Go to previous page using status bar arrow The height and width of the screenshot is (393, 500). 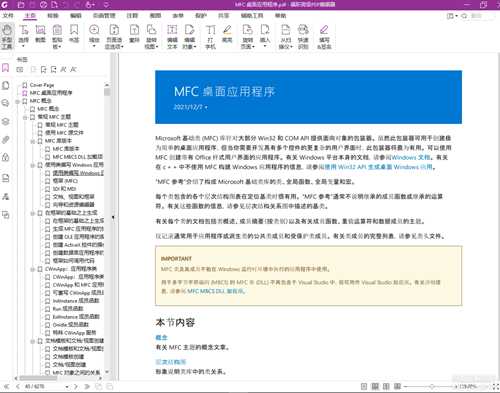click(18, 387)
